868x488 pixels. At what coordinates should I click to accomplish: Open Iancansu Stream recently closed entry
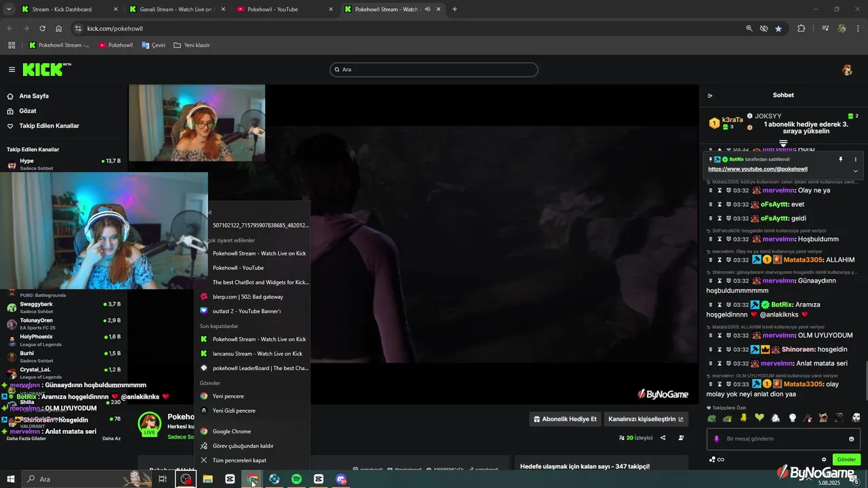click(252, 354)
